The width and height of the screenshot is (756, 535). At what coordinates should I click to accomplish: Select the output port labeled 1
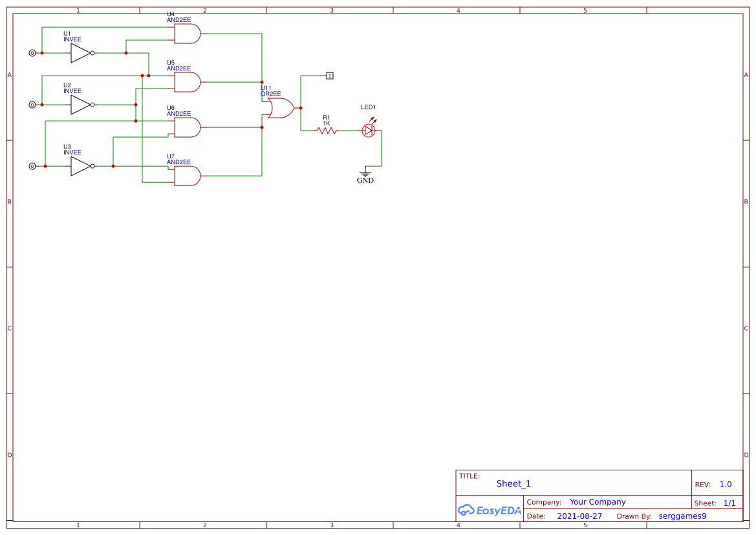pyautogui.click(x=330, y=76)
